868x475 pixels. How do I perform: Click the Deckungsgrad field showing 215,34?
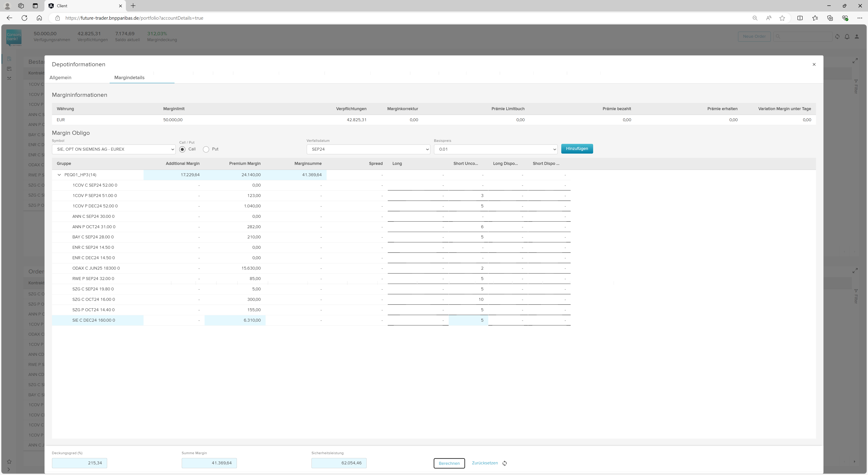point(80,463)
